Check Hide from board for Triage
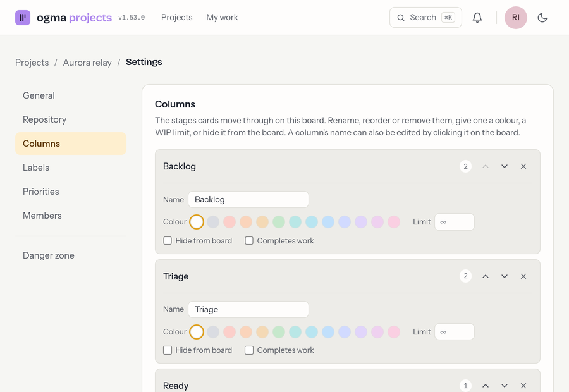Image resolution: width=569 pixels, height=392 pixels. pyautogui.click(x=168, y=350)
